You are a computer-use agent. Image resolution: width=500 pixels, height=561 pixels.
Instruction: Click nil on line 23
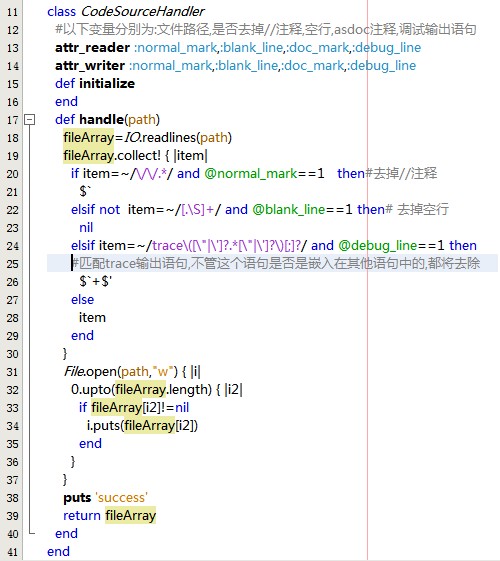pyautogui.click(x=86, y=228)
